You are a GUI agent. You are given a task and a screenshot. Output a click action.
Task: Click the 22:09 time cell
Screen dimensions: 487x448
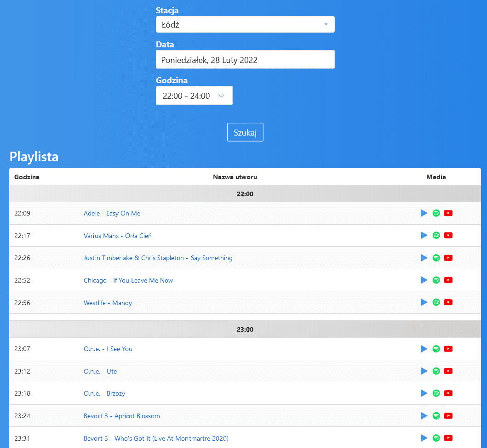[x=23, y=214]
